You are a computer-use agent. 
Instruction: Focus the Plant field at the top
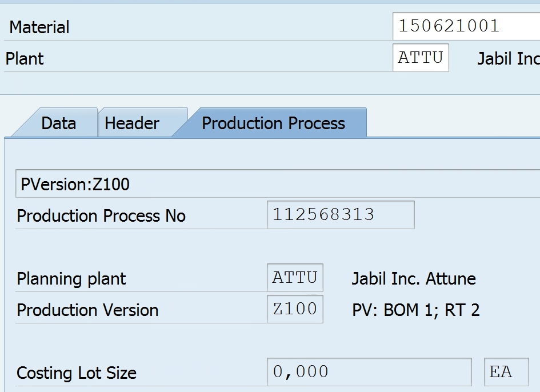[x=421, y=58]
